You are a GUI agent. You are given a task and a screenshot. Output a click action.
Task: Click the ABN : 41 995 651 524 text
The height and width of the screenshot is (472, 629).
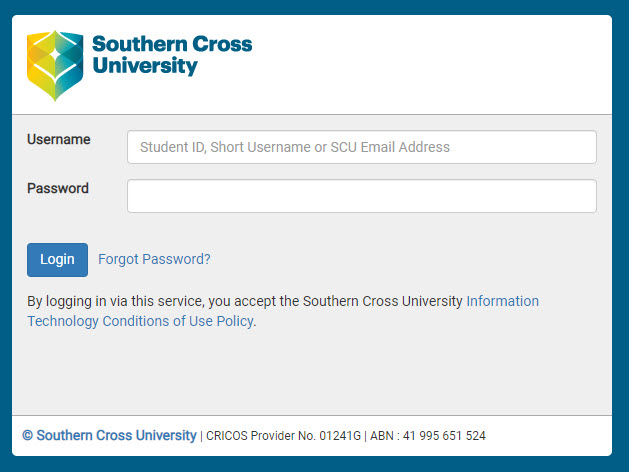[x=428, y=436]
